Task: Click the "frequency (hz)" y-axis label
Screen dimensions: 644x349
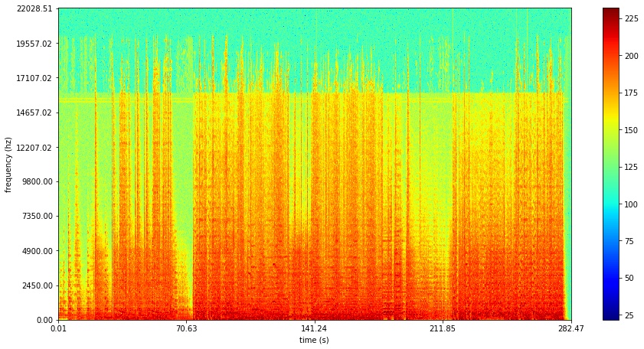Action: (x=8, y=165)
